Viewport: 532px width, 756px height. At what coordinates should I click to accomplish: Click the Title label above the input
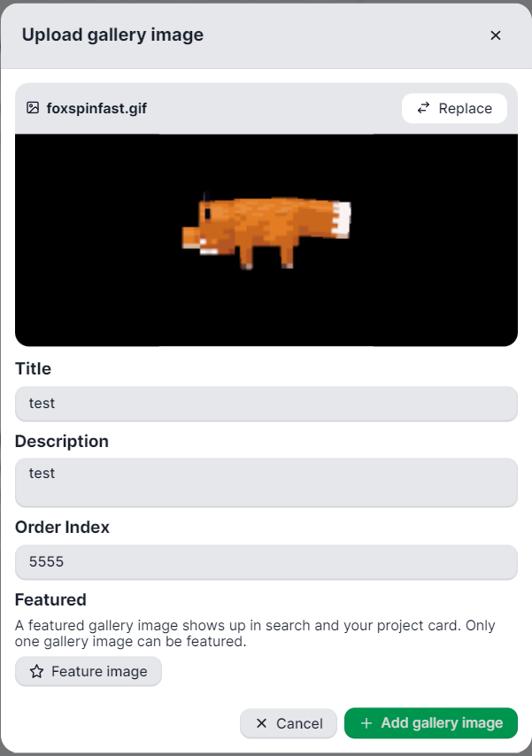point(33,369)
